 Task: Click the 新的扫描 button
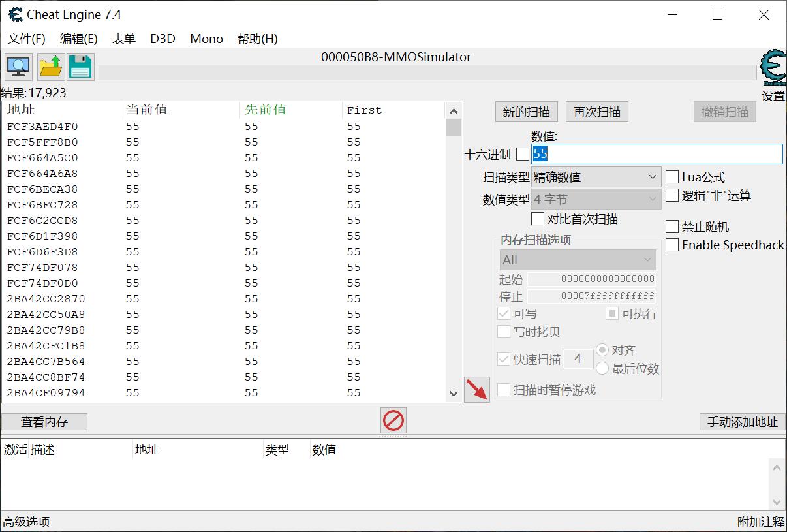pos(526,112)
